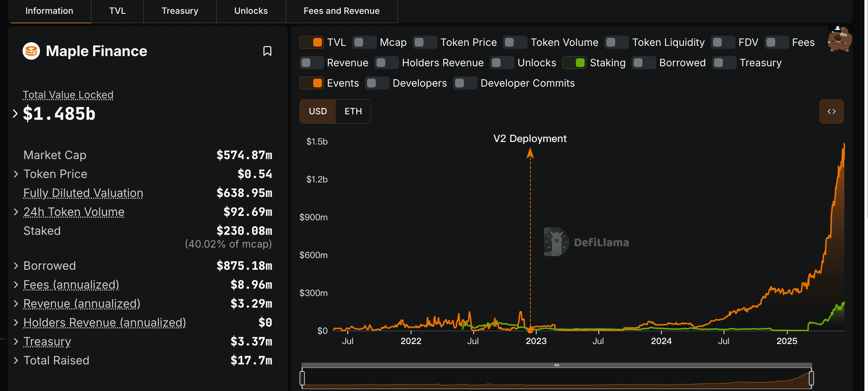
Task: Enable Holders Revenue toggle
Action: click(387, 63)
